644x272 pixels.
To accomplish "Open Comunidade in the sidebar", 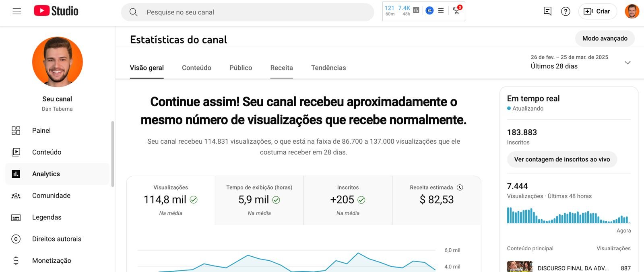I will (58, 196).
